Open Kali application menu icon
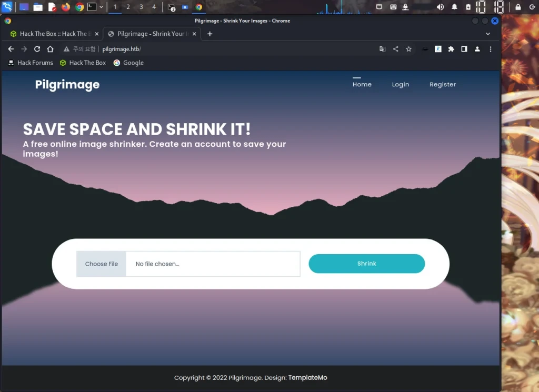This screenshot has height=392, width=539. click(7, 7)
